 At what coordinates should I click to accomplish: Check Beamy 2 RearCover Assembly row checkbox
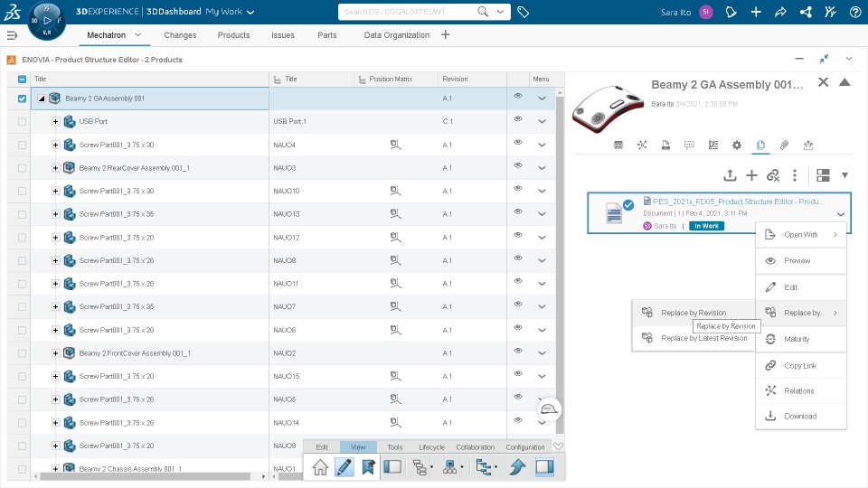coord(22,168)
